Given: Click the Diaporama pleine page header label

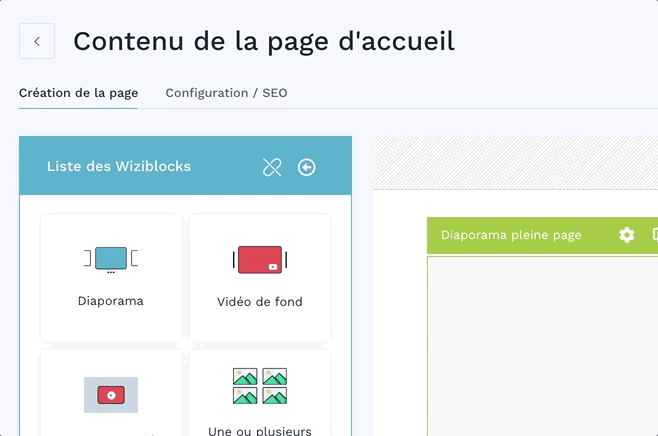Looking at the screenshot, I should click(511, 235).
